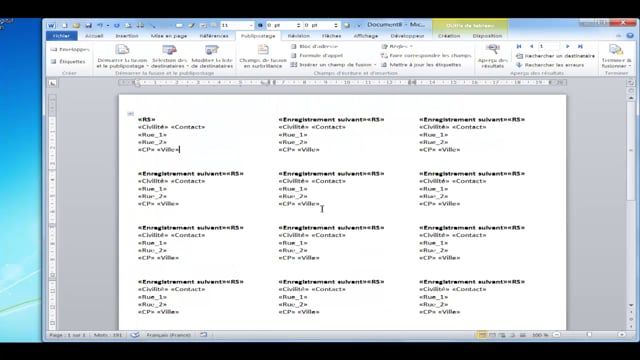
Task: Click Save in Quick Access Toolbar
Action: (88, 25)
